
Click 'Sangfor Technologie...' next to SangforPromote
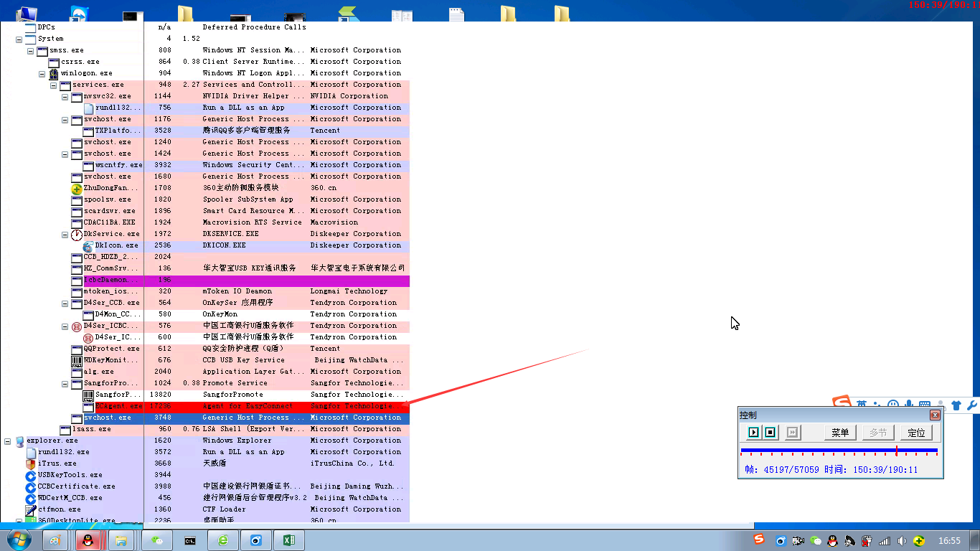(x=357, y=395)
